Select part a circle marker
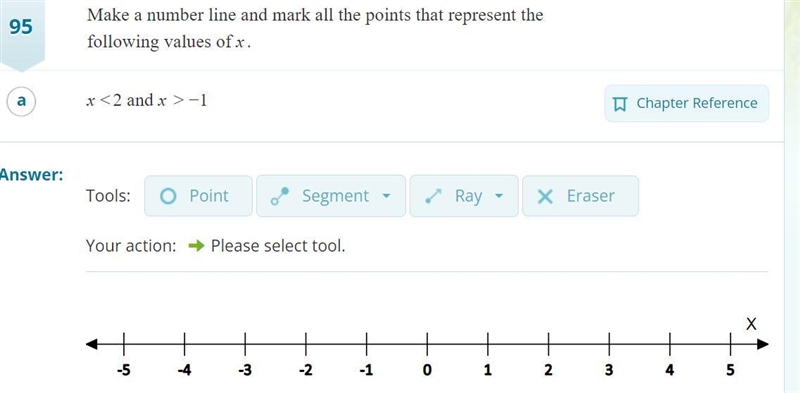This screenshot has width=800, height=393. pos(21,101)
